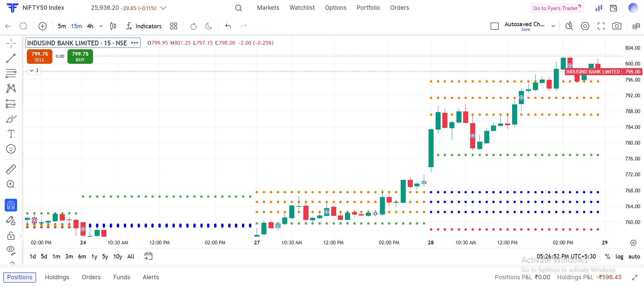
Task: Toggle stay in drawing mode pencil-lock
Action: pyautogui.click(x=11, y=221)
